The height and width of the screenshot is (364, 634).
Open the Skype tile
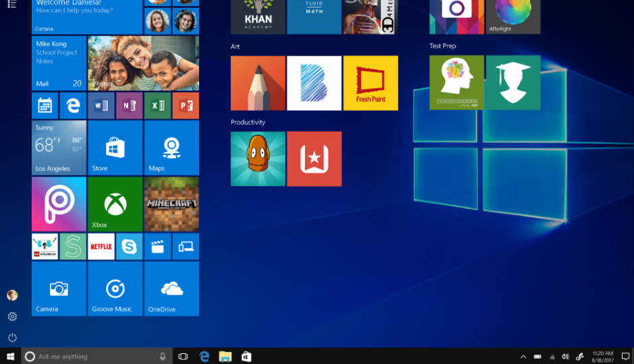129,247
